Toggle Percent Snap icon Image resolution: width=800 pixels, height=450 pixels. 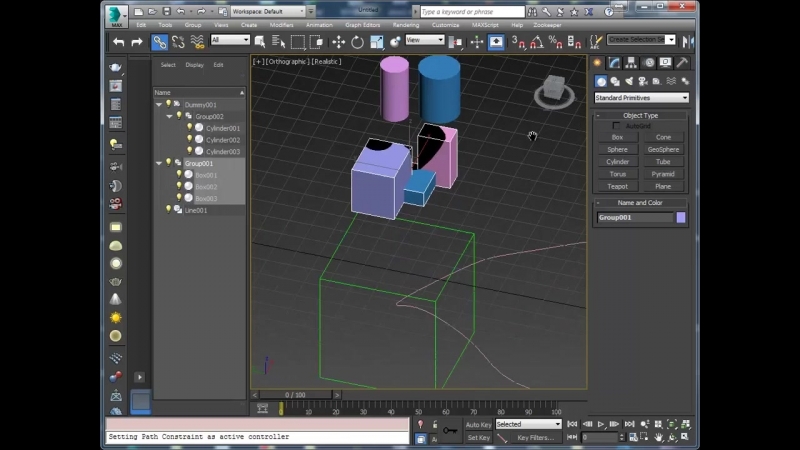pos(555,42)
